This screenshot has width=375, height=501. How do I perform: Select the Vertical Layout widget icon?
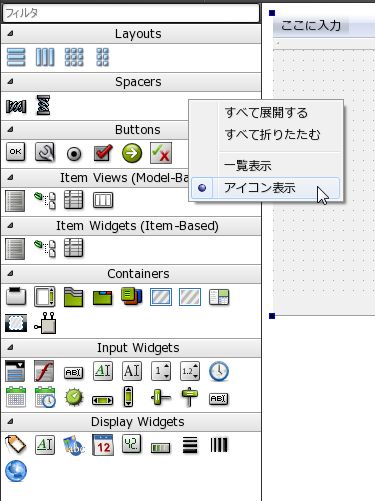pos(16,57)
